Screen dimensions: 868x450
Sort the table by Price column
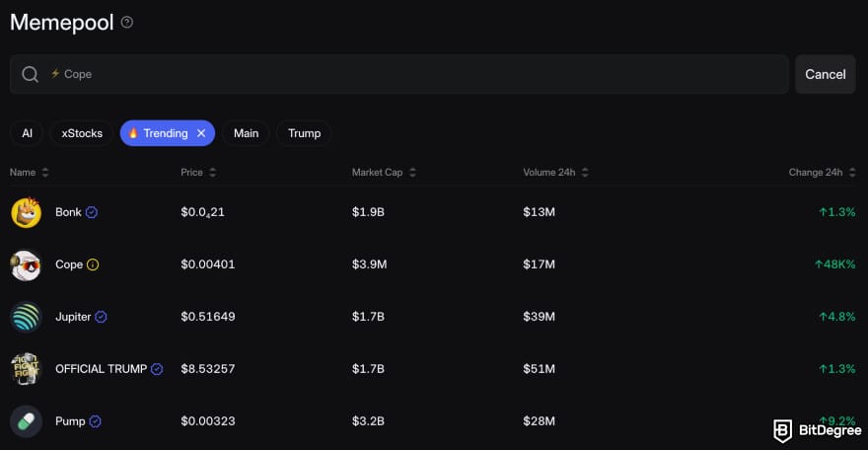pos(198,172)
